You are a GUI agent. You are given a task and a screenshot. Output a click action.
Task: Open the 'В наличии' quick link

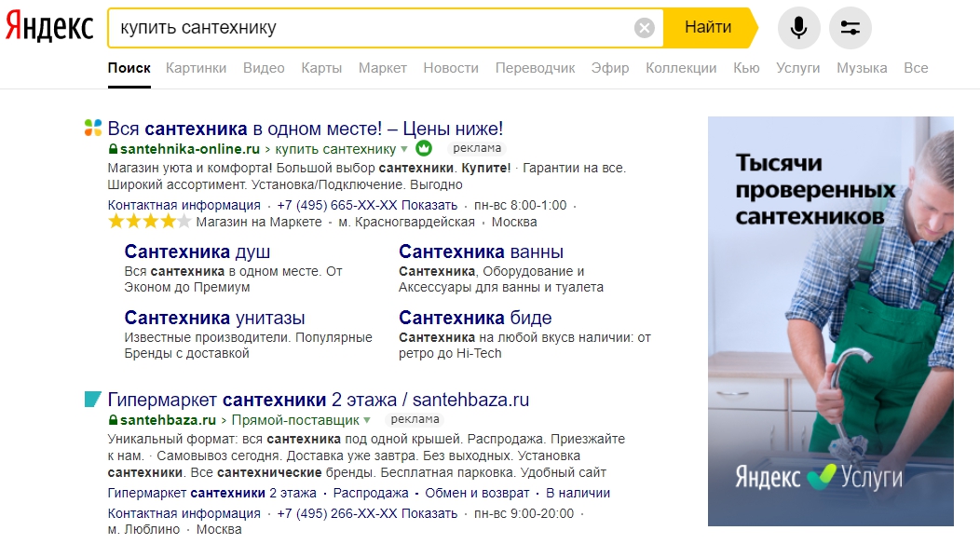pos(578,493)
